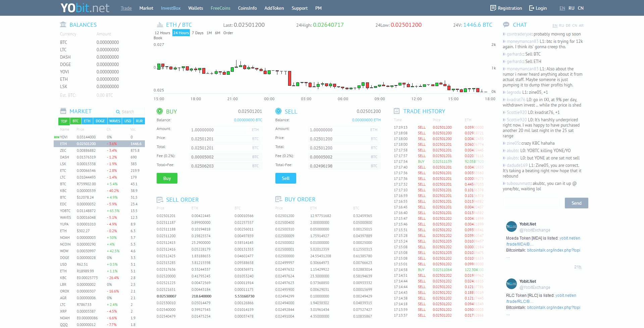The width and height of the screenshot is (644, 328).
Task: Click second Yobit.Net tweet avatar
Action: click(x=512, y=284)
